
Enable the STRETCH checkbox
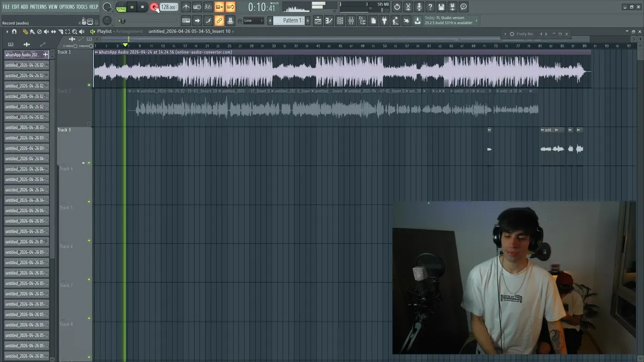coord(91,46)
